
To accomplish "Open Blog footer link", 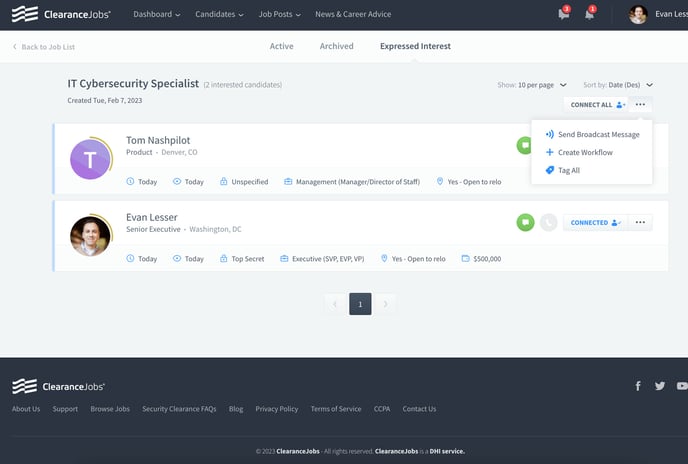I will (x=236, y=409).
